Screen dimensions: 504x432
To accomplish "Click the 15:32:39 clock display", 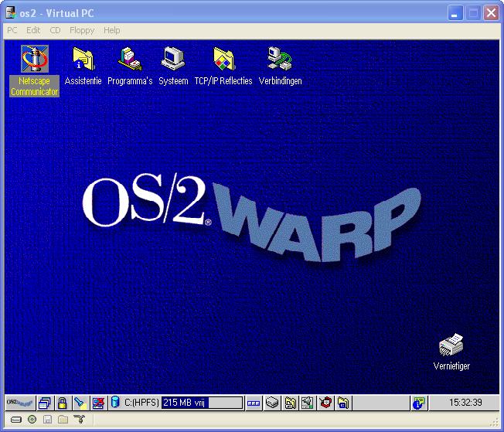I will click(x=465, y=403).
